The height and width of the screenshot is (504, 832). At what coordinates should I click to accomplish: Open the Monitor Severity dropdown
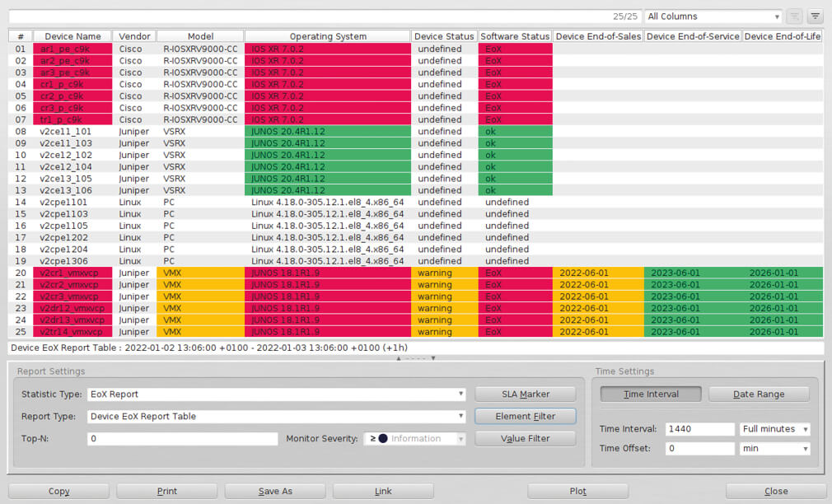[x=414, y=439]
